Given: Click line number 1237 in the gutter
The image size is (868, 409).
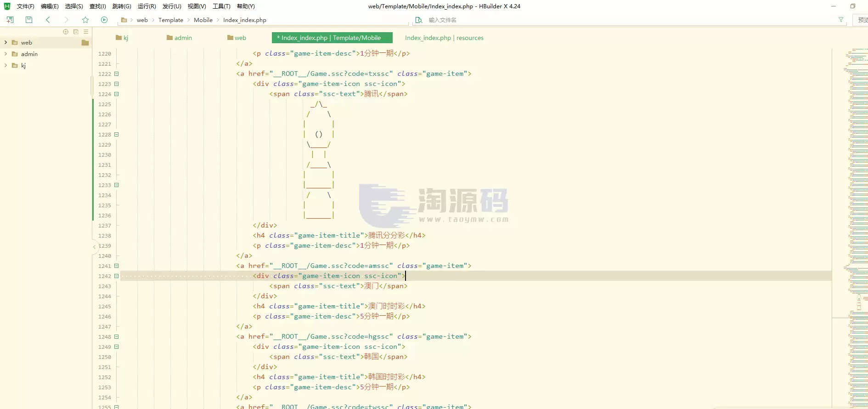Looking at the screenshot, I should pyautogui.click(x=105, y=226).
